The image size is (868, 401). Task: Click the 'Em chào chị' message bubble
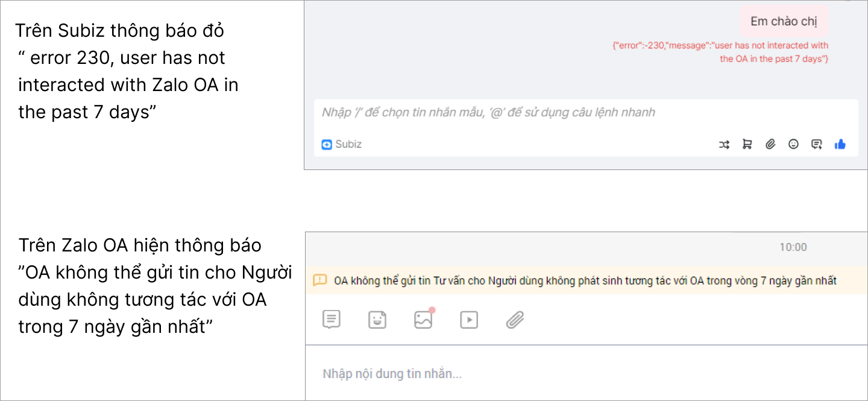(784, 22)
